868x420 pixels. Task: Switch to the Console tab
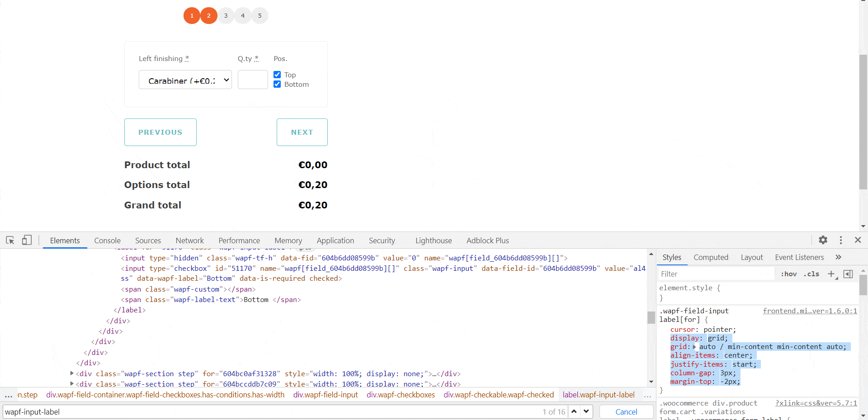point(107,241)
